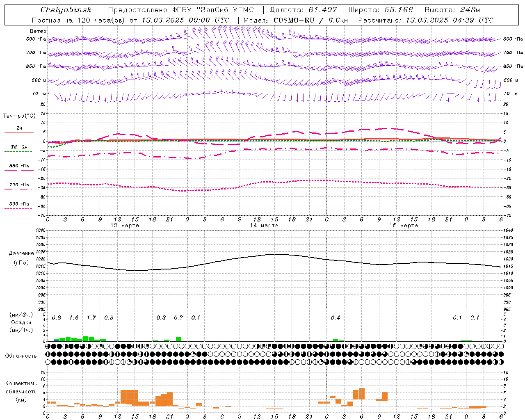
Task: Select the Модель COSMO-RU / 6.6км label
Action: tap(296, 20)
